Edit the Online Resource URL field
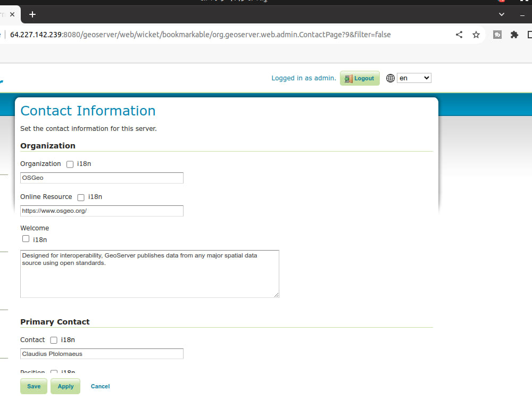The image size is (532, 399). click(x=102, y=211)
